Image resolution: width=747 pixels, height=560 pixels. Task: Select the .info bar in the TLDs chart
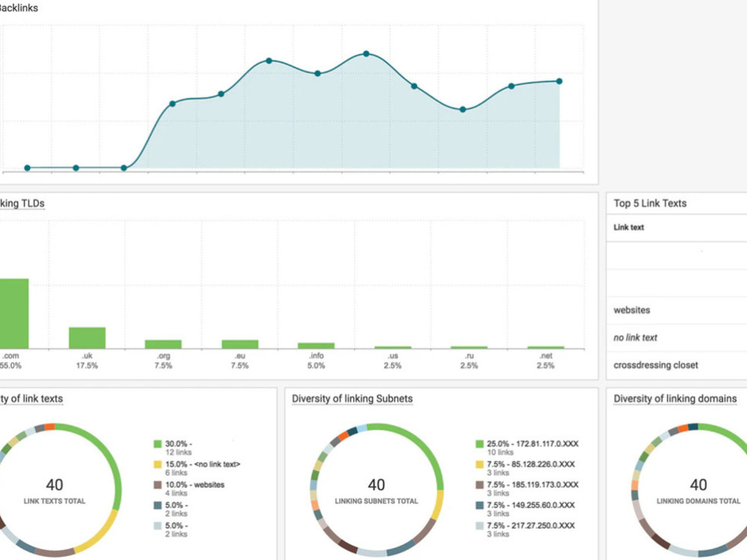coord(316,345)
